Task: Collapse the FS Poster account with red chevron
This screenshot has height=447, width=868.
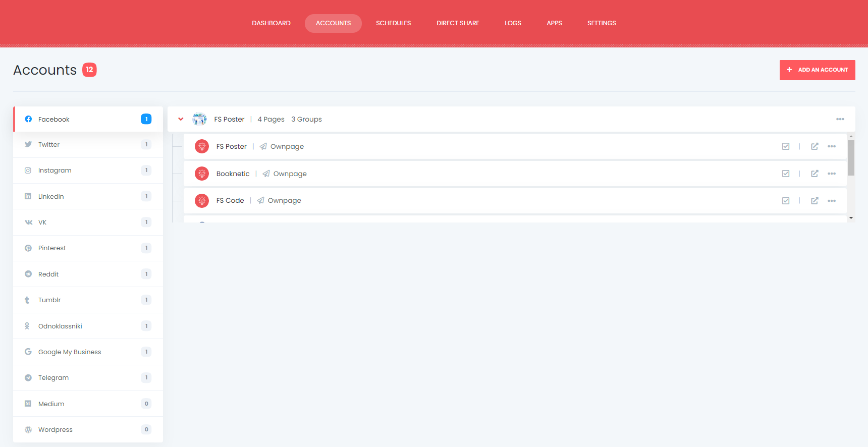Action: [x=181, y=119]
